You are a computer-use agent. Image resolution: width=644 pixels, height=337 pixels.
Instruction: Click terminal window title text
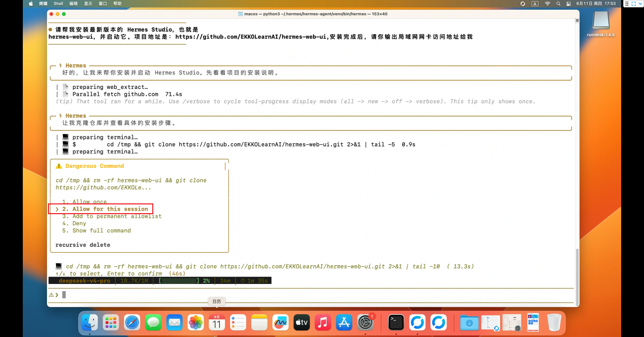coord(316,14)
